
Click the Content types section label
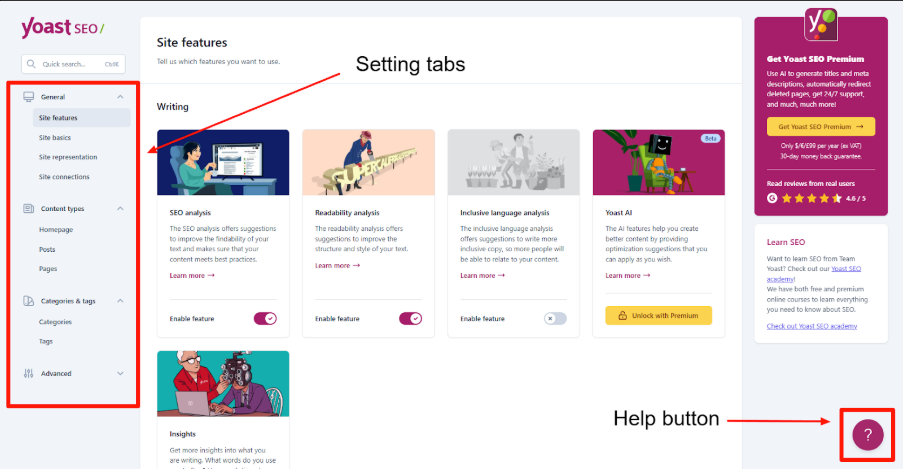[62, 209]
